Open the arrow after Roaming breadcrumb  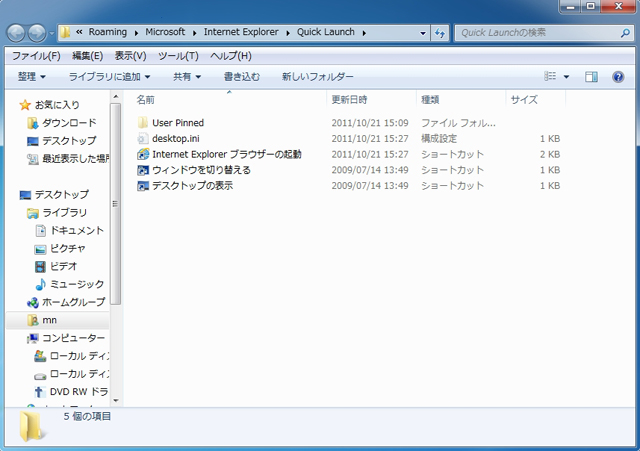click(136, 33)
